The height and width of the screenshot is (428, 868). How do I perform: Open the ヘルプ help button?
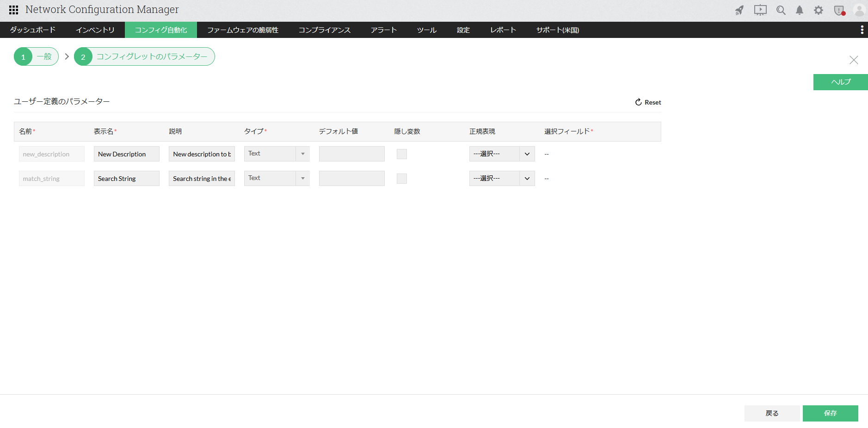(841, 82)
